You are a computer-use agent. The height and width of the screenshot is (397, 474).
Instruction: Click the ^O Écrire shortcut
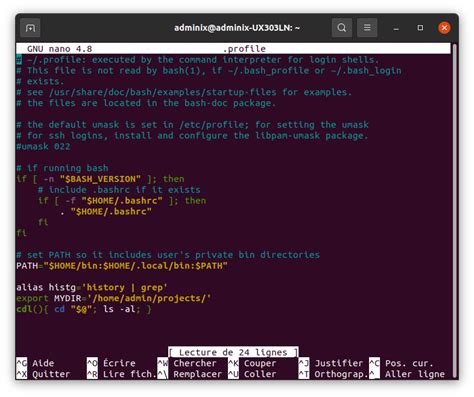pyautogui.click(x=111, y=363)
